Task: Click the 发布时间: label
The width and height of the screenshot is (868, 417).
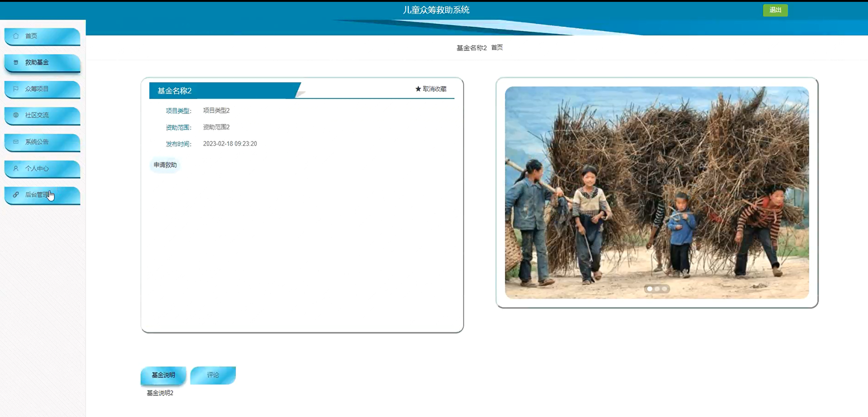Action: click(178, 144)
